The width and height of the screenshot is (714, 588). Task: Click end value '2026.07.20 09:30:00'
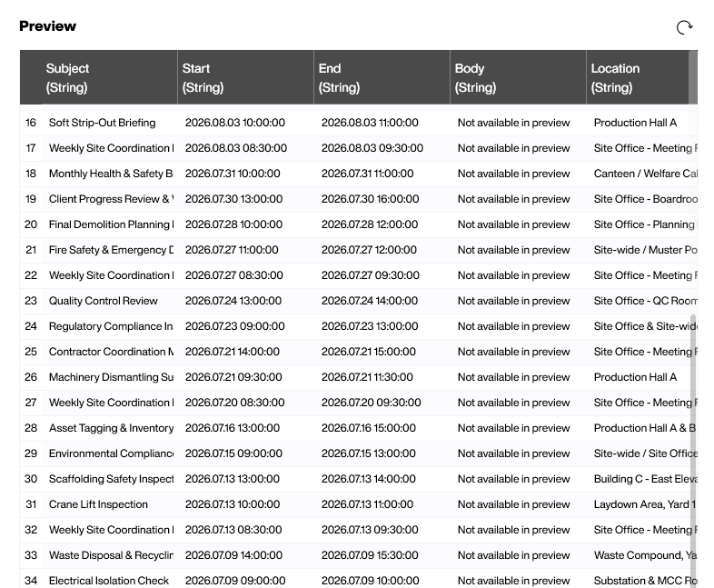(x=372, y=404)
